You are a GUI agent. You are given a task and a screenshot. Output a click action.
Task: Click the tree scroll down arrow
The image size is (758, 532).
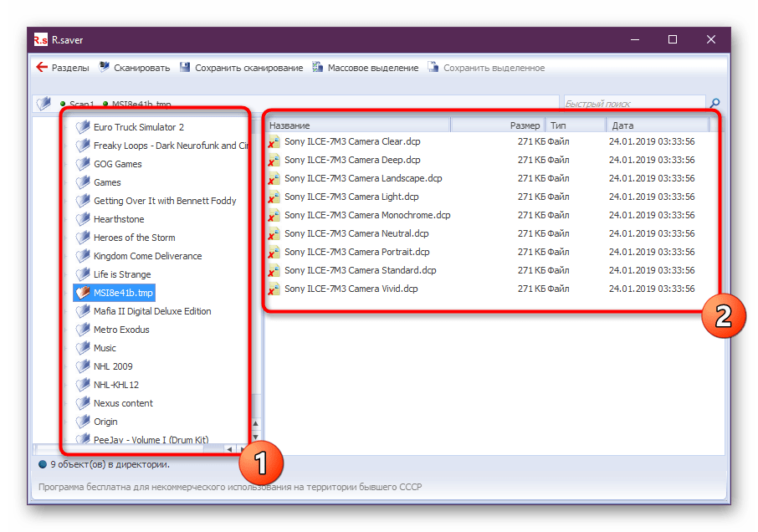pos(256,437)
